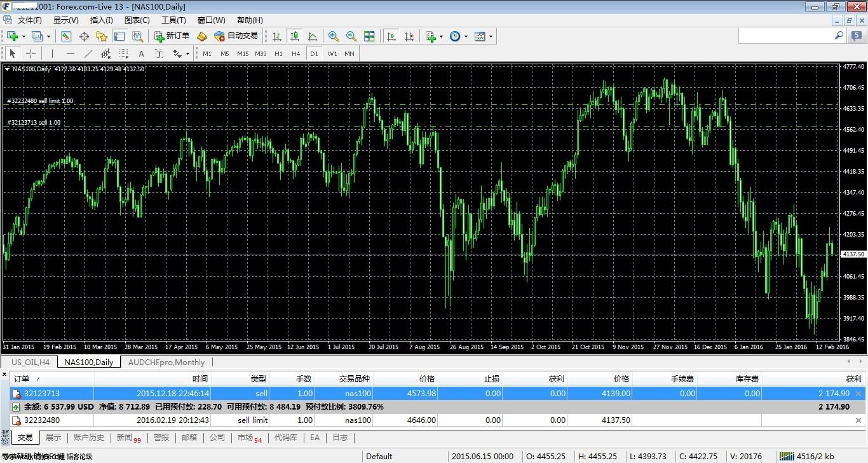This screenshot has width=868, height=463.
Task: Switch chart to Bar Chart mode
Action: coord(277,36)
